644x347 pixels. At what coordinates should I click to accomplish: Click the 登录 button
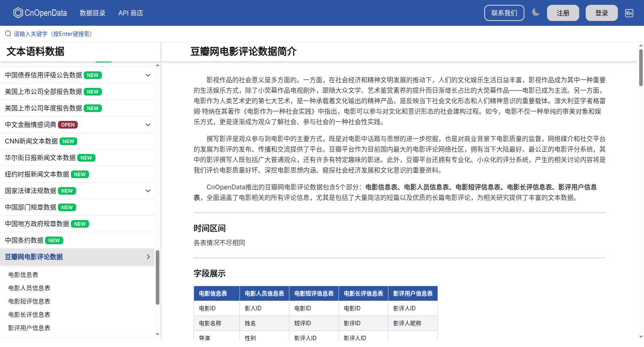[602, 13]
